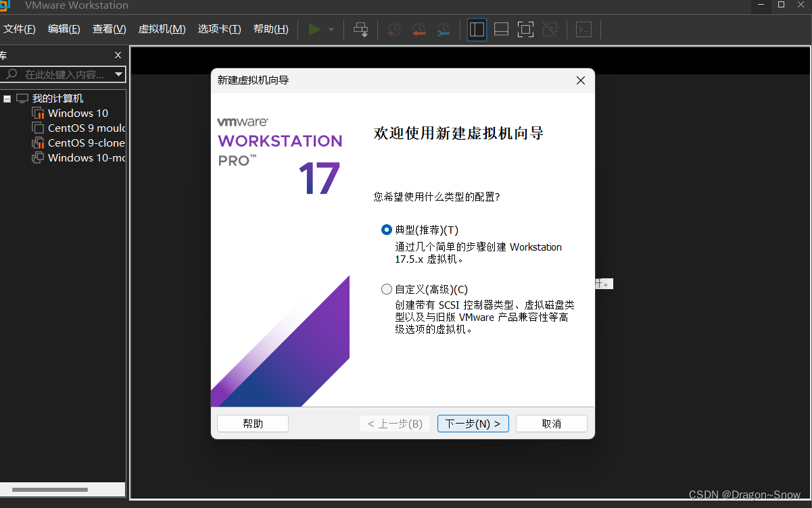Close the library panel with X
The image size is (812, 508).
point(118,55)
